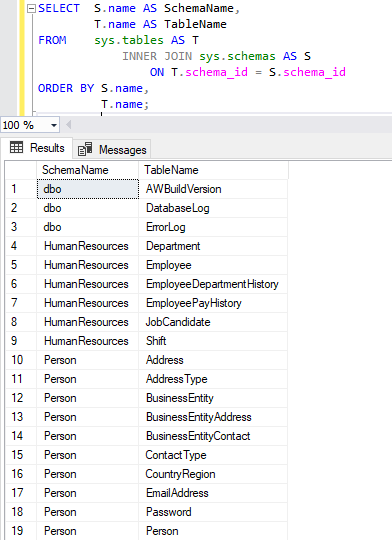Click the ORDER BY keywords
392x540 pixels.
pyautogui.click(x=66, y=88)
